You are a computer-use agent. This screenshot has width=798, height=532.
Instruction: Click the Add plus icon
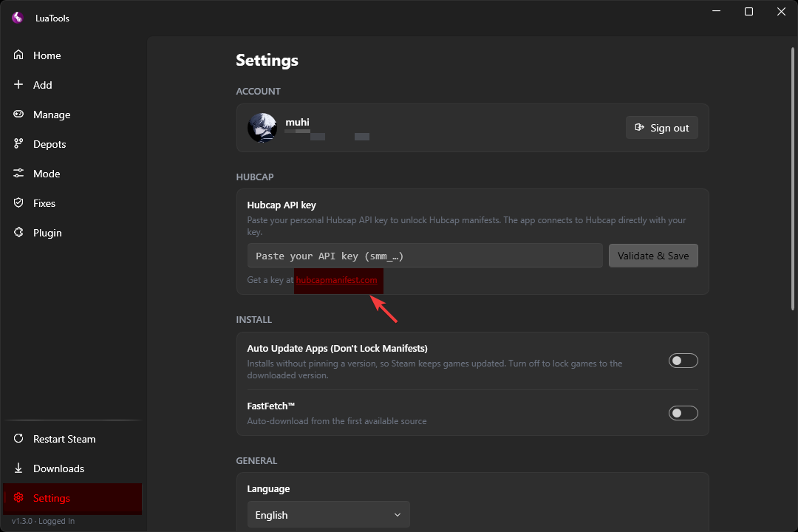point(18,84)
